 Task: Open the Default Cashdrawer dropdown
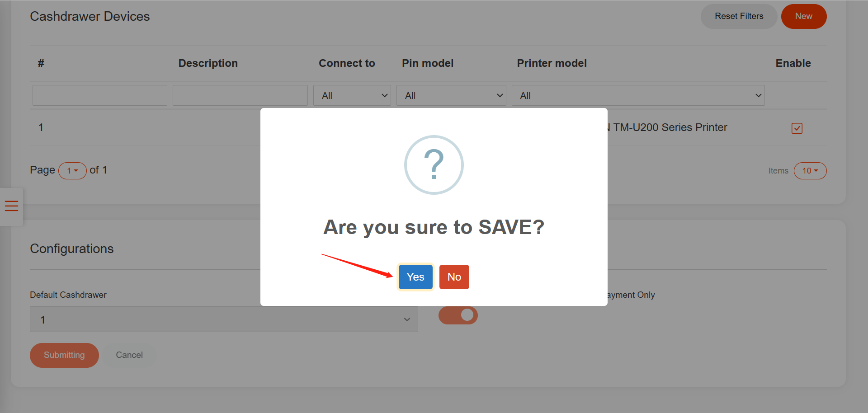coord(224,319)
